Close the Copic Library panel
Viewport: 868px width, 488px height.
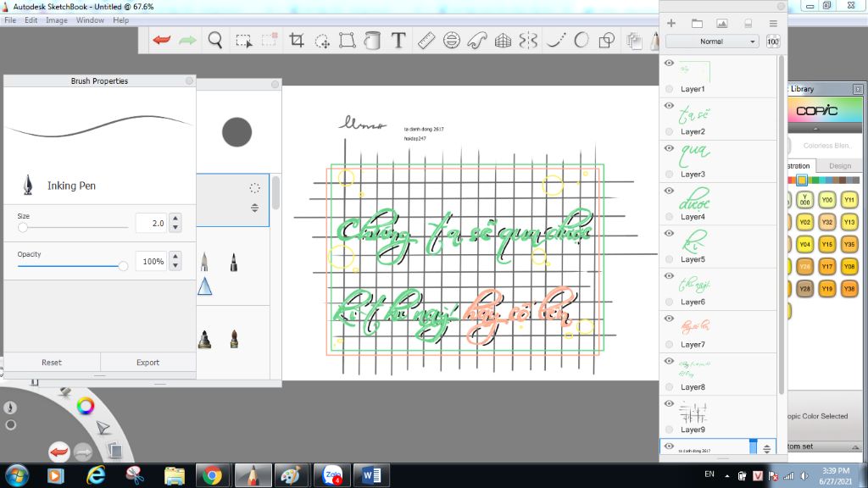858,89
